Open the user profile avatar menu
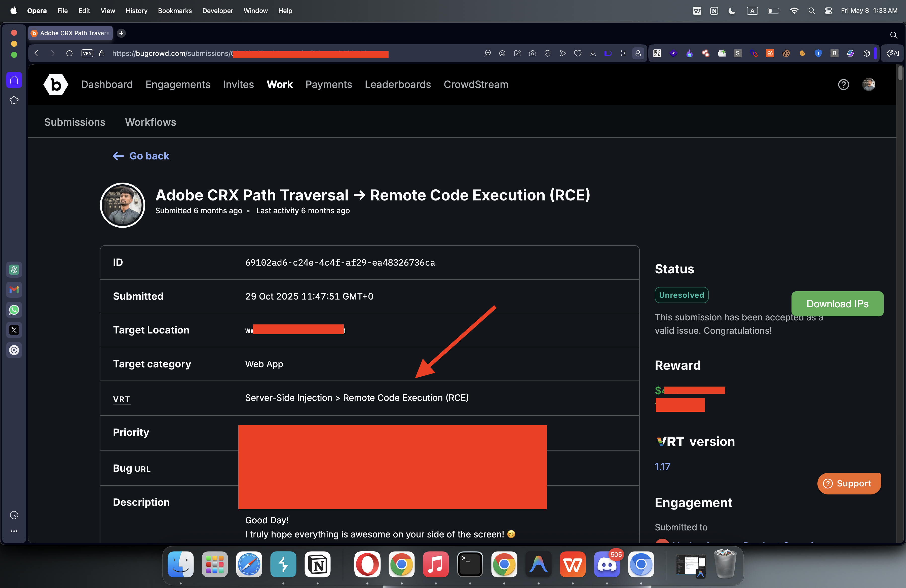This screenshot has height=588, width=906. pos(868,85)
